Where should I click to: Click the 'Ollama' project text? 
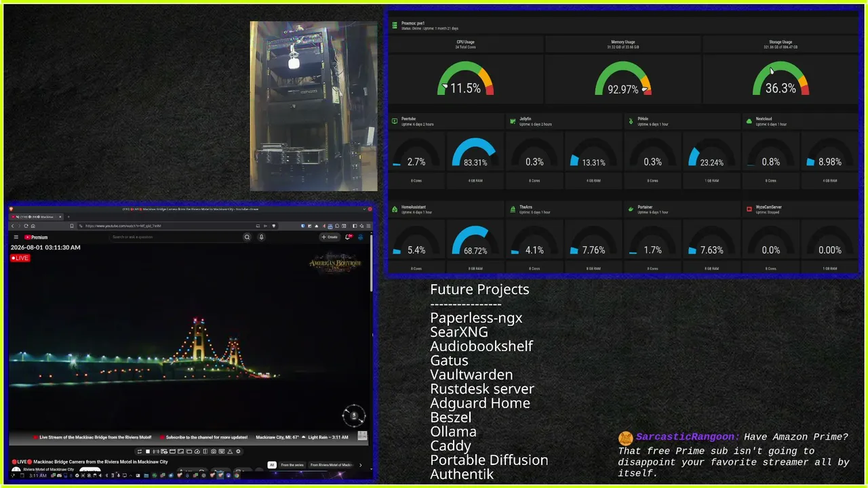[453, 431]
